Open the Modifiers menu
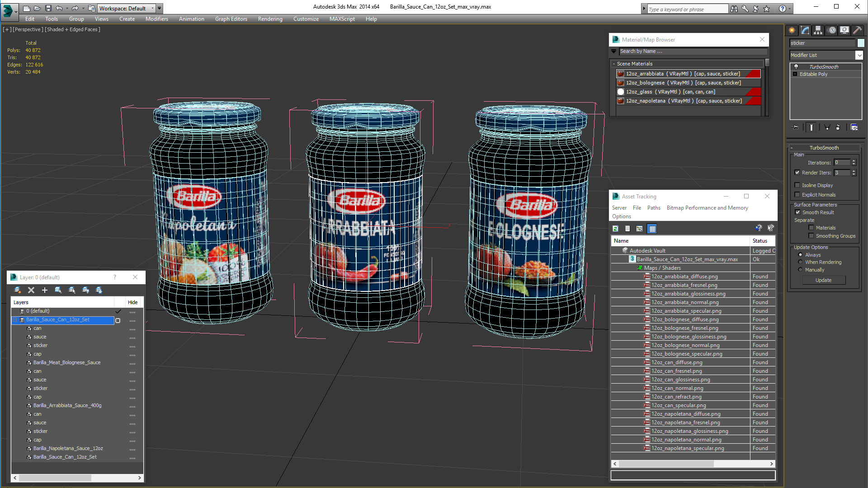The height and width of the screenshot is (488, 868). tap(156, 19)
